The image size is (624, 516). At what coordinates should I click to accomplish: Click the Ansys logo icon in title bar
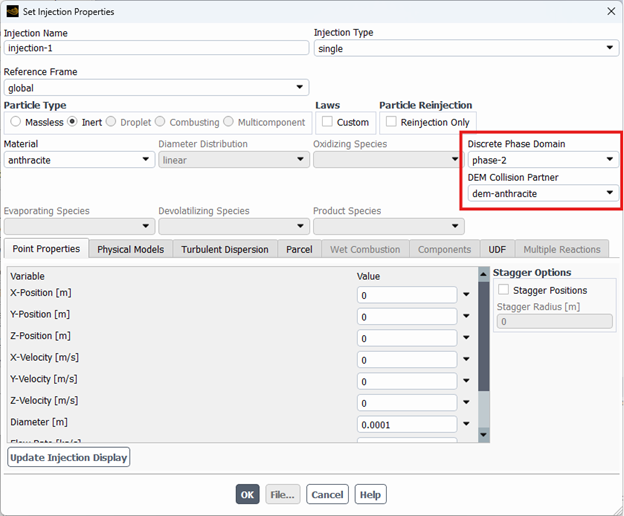[x=11, y=11]
